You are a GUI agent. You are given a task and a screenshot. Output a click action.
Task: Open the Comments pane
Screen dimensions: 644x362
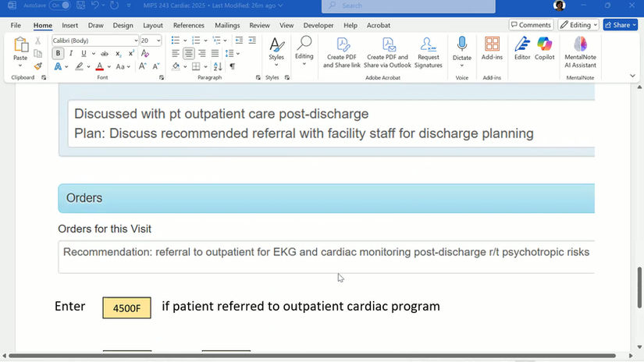coord(531,25)
